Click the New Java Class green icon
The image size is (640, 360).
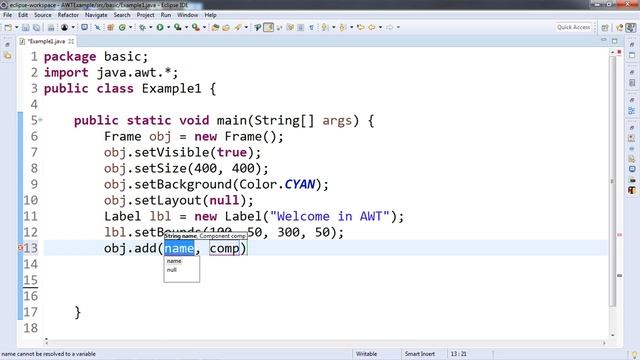[122, 27]
